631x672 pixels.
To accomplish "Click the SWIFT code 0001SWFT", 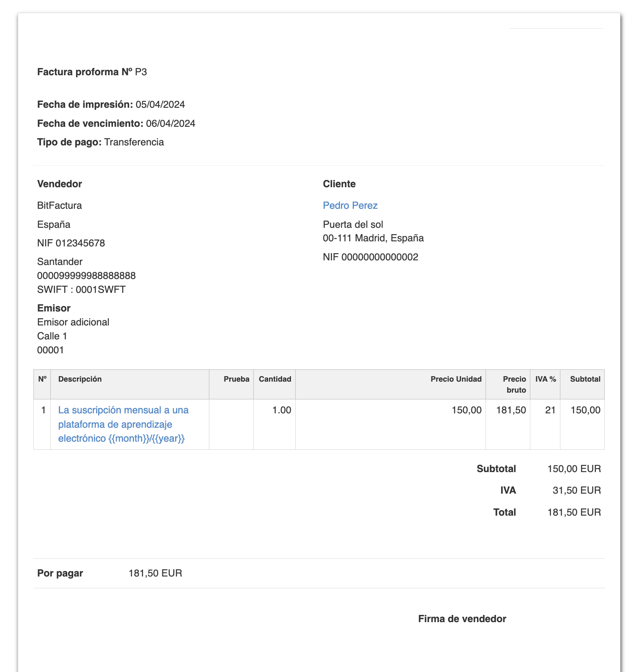I will coord(101,290).
